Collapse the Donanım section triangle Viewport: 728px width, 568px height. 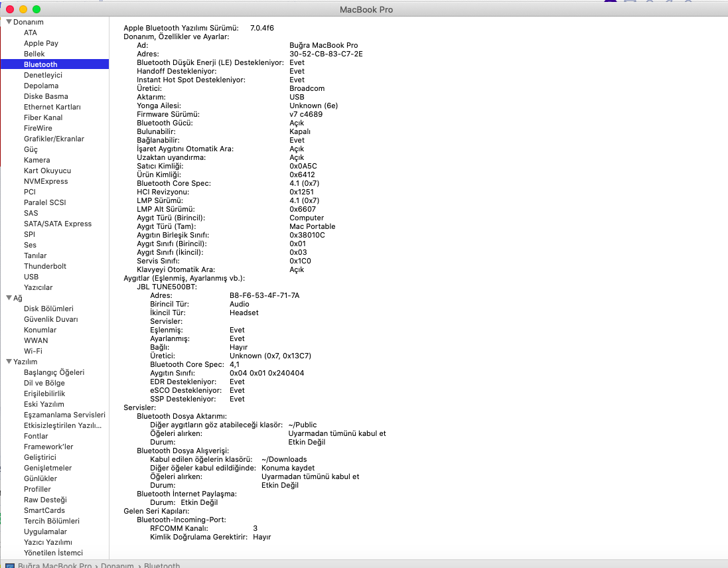pyautogui.click(x=9, y=22)
